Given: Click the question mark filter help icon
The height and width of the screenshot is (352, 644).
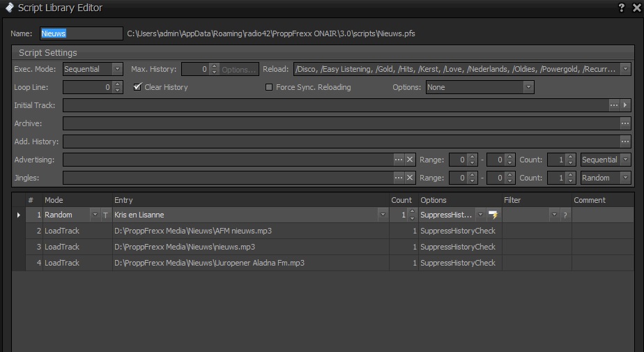Looking at the screenshot, I should pos(565,215).
